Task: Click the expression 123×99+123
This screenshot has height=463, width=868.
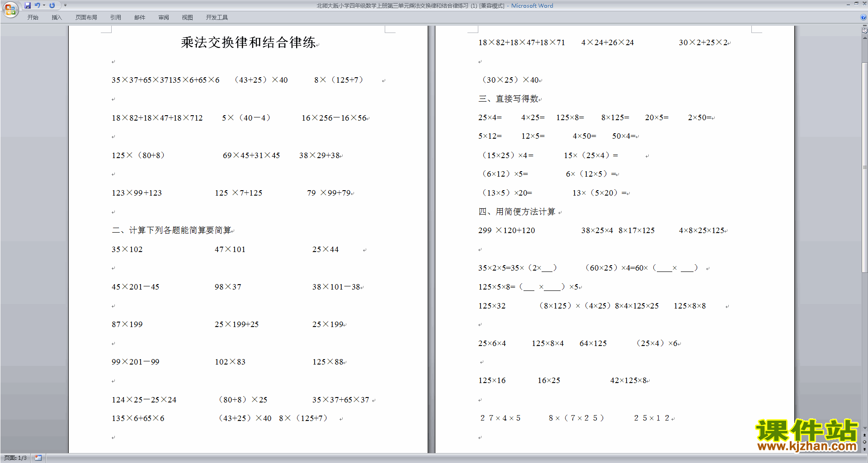Action: 137,193
